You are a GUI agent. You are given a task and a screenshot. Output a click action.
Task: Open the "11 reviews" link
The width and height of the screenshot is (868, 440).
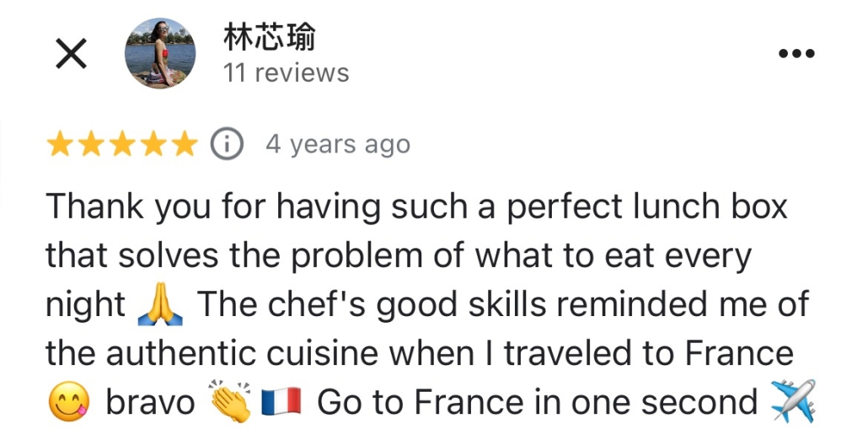pos(286,73)
